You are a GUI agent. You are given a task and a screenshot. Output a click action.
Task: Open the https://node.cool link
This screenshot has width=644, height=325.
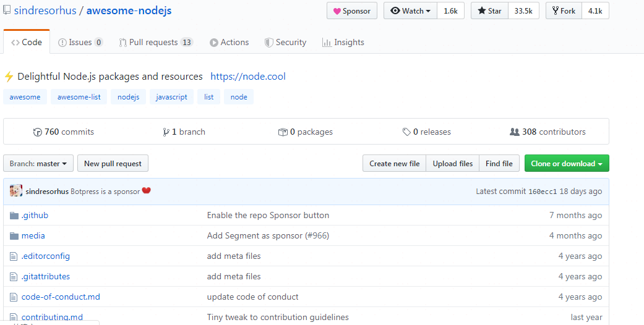tap(248, 77)
